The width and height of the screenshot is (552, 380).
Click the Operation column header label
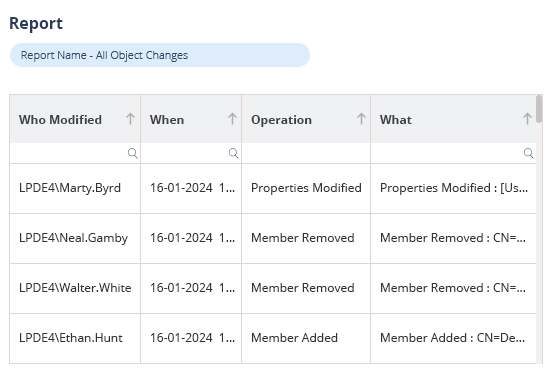(281, 120)
